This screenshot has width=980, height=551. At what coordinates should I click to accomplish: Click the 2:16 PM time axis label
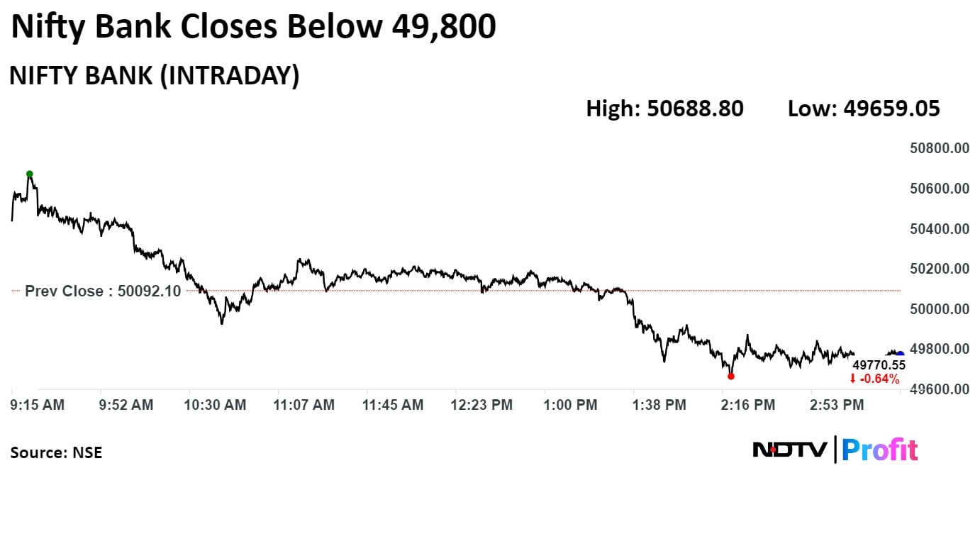[749, 405]
